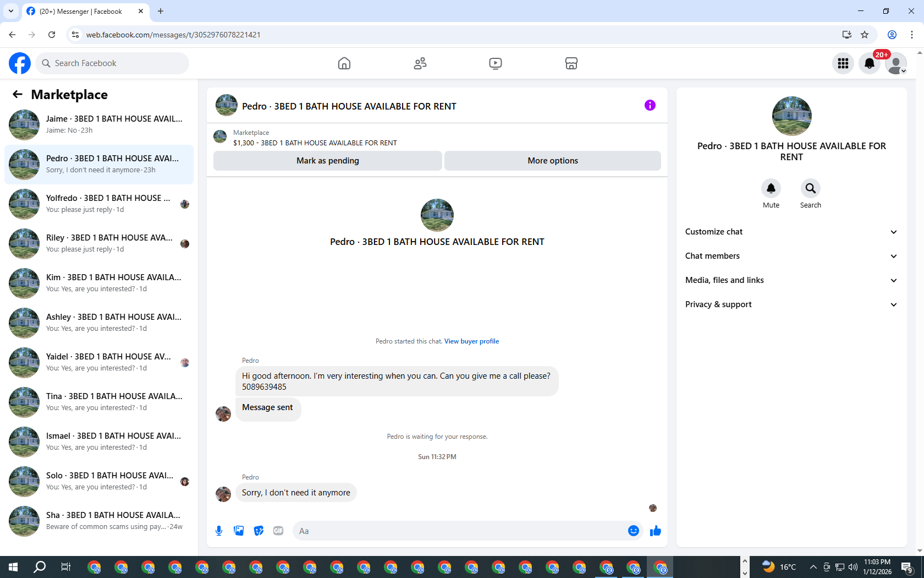Open Riley conversation
The height and width of the screenshot is (578, 924).
pos(99,243)
